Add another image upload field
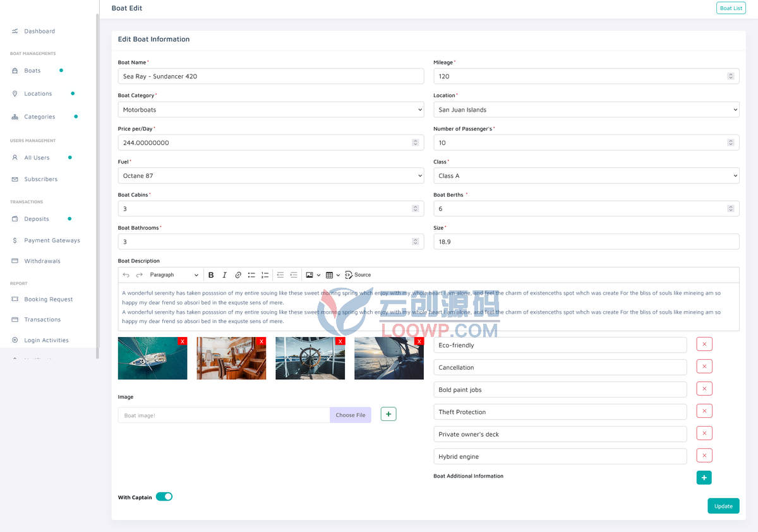Image resolution: width=758 pixels, height=532 pixels. [388, 414]
